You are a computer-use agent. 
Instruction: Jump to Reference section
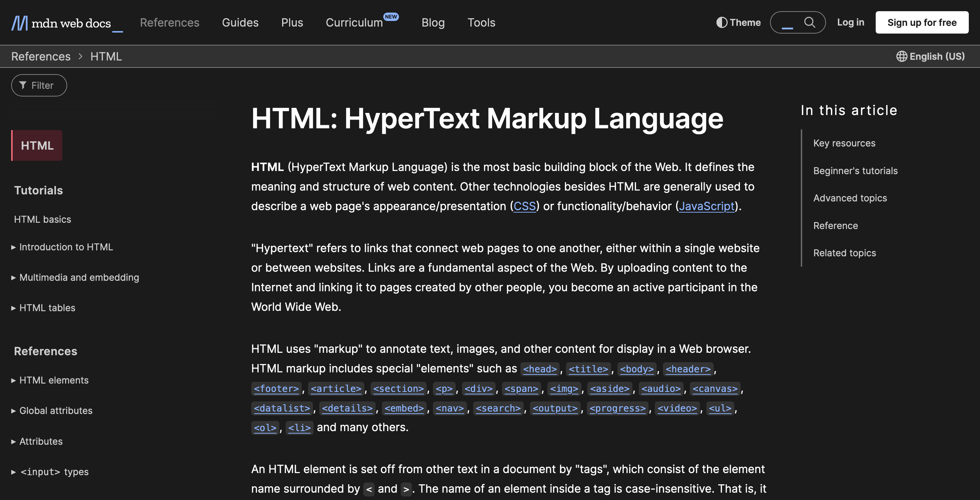pos(835,226)
